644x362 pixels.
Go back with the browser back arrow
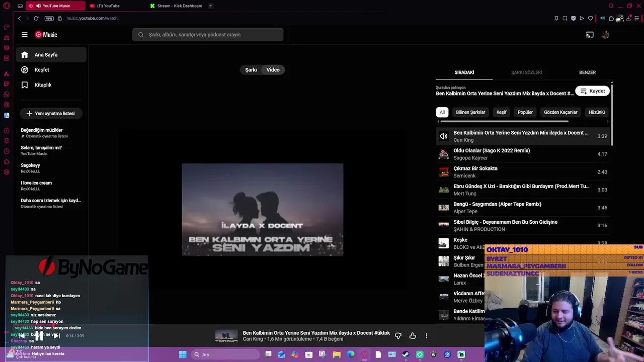[19, 18]
